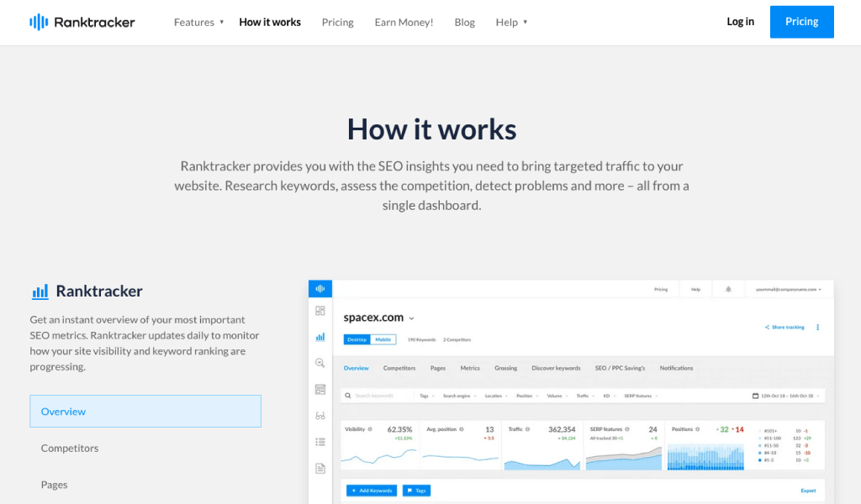The width and height of the screenshot is (861, 504).
Task: Click the Log in link
Action: coord(740,21)
